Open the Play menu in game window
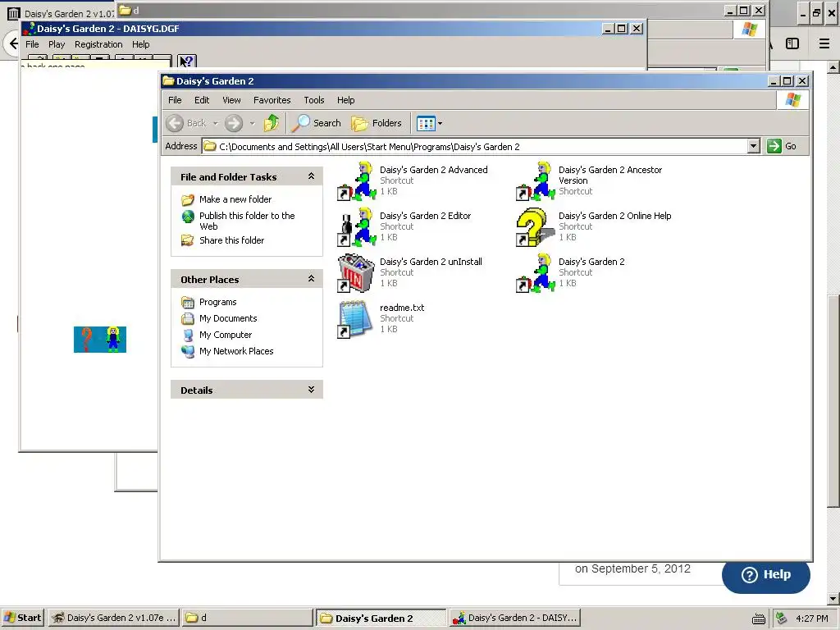The width and height of the screenshot is (840, 630). [x=57, y=44]
